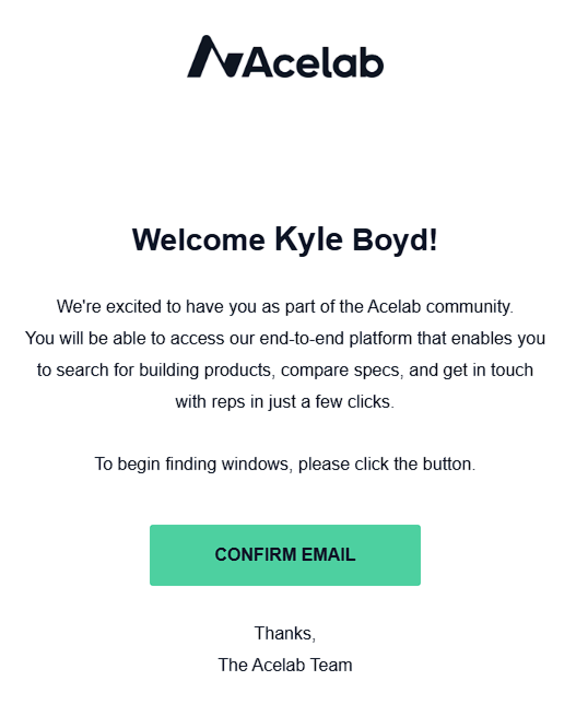Click the word Welcome in the heading

pyautogui.click(x=199, y=240)
